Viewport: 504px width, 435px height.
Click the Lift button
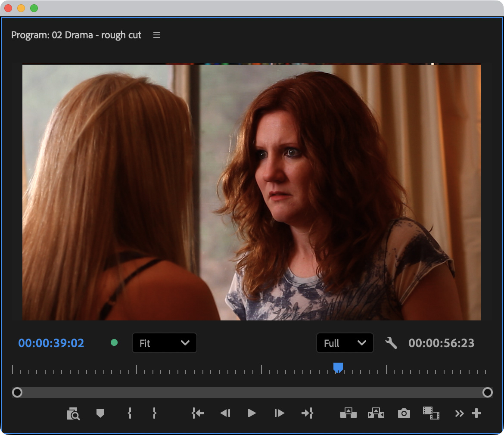pos(348,413)
